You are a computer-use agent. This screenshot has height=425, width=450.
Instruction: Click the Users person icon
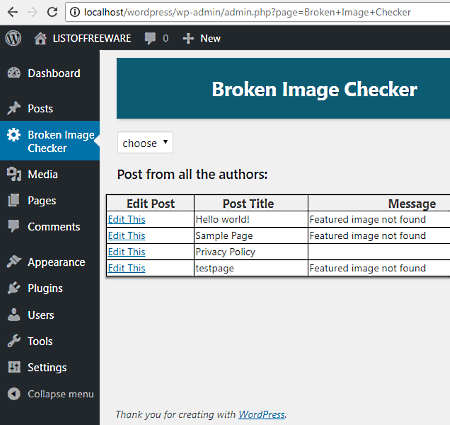pyautogui.click(x=14, y=314)
